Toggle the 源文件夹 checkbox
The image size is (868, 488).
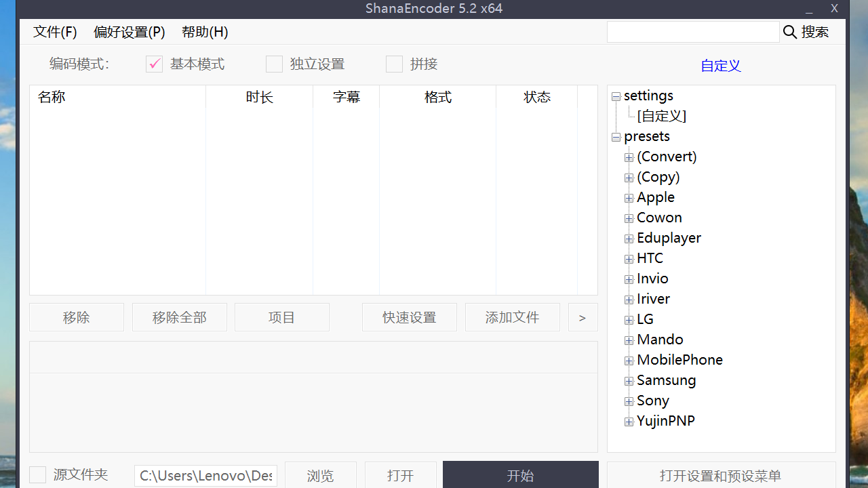point(37,474)
